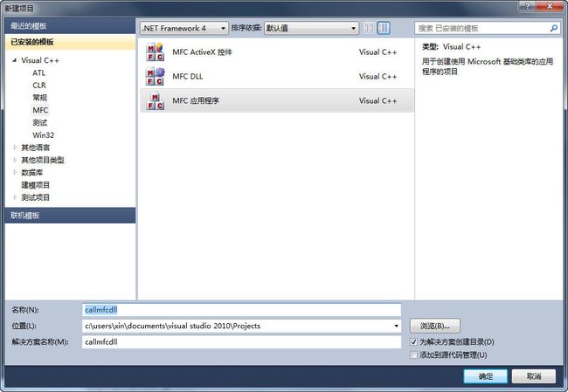568x392 pixels.
Task: Collapse the Visual C++ tree node
Action: point(15,60)
